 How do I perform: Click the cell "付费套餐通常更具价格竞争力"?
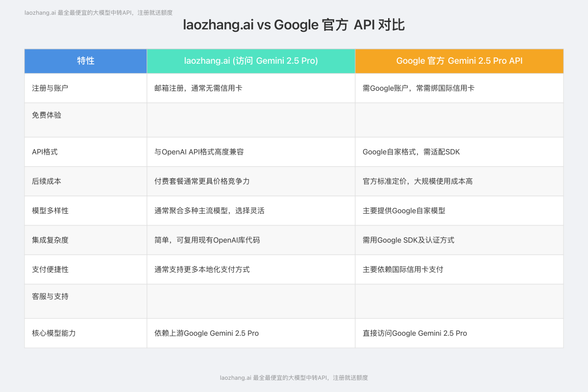[251, 181]
